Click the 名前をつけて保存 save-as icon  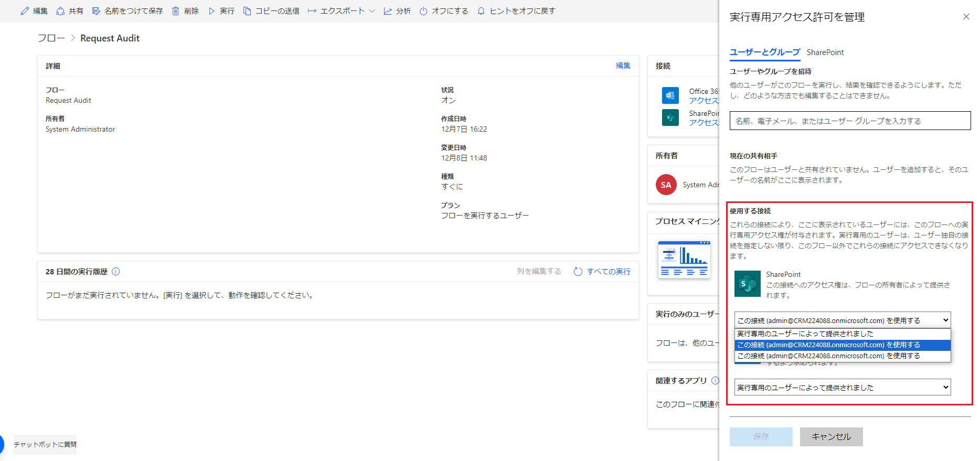tap(96, 11)
